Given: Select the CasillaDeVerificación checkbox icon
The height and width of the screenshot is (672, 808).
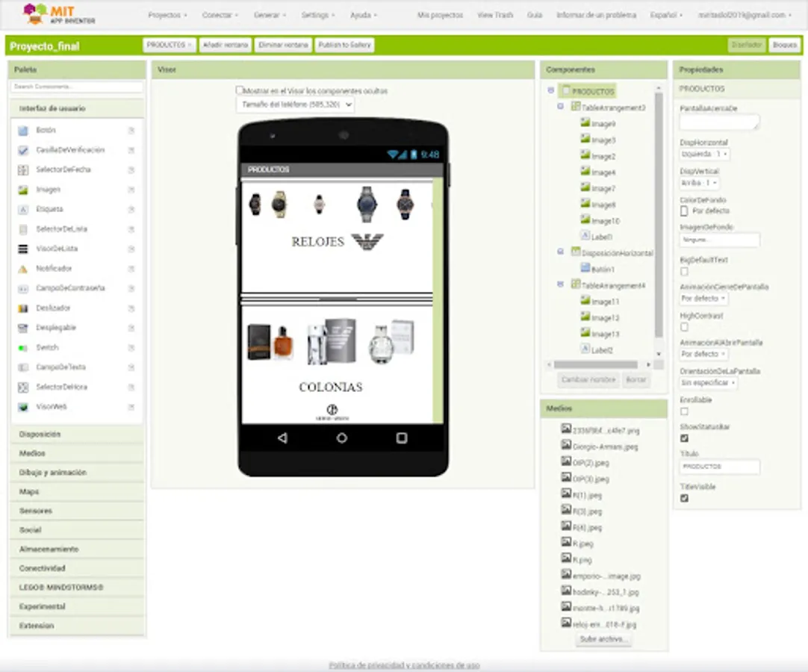Looking at the screenshot, I should 23,151.
